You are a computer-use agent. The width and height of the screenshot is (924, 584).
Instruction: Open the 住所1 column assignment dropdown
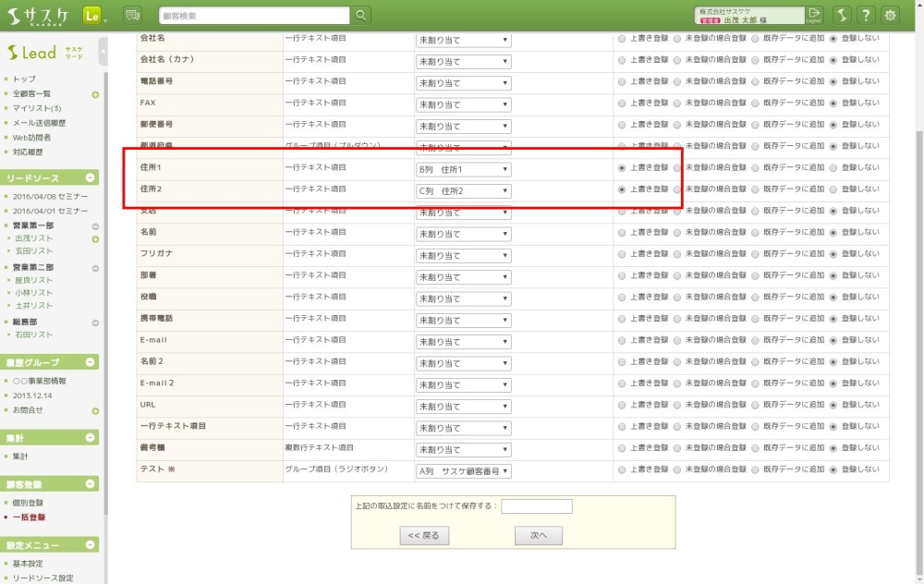click(463, 169)
